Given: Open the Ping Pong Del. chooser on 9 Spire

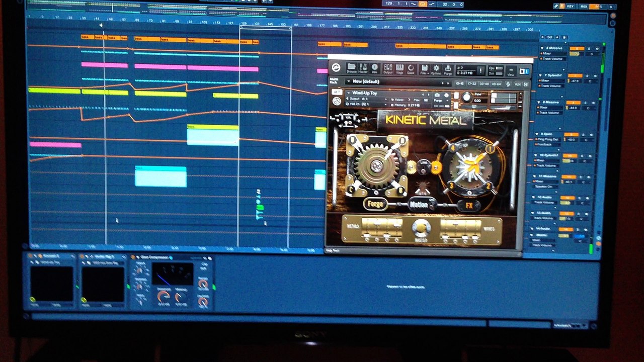Looking at the screenshot, I should (546, 139).
